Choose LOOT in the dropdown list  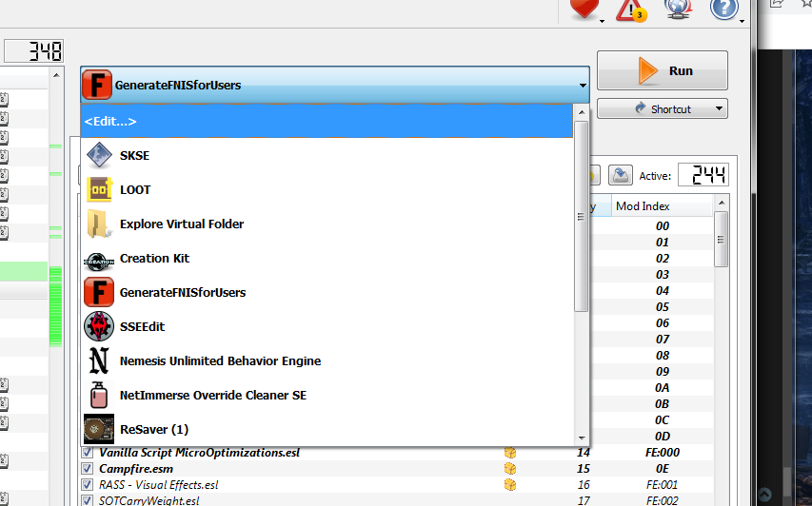[327, 189]
